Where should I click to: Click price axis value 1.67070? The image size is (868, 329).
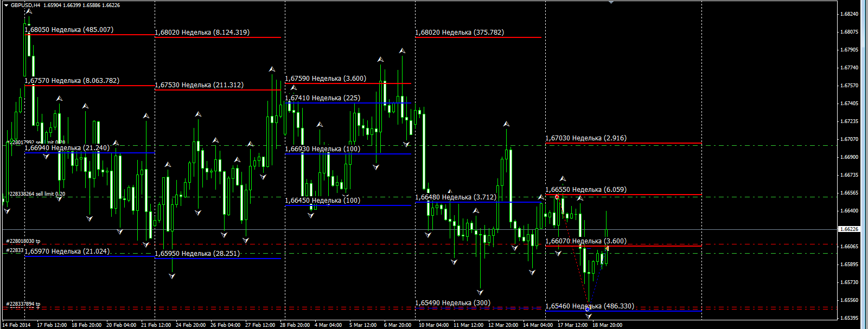[849, 139]
